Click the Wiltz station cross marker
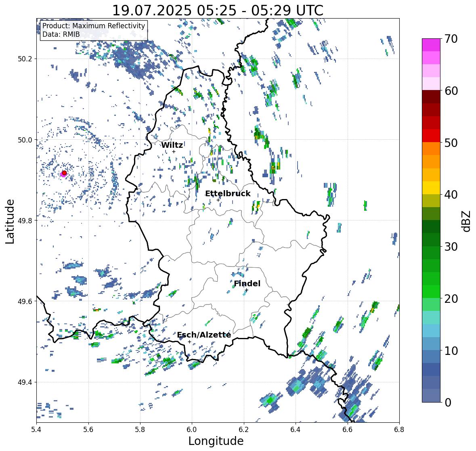This screenshot has width=476, height=451. [174, 151]
